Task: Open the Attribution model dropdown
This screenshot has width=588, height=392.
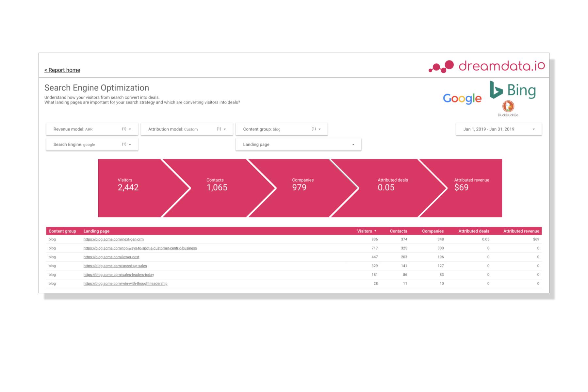Action: [187, 129]
